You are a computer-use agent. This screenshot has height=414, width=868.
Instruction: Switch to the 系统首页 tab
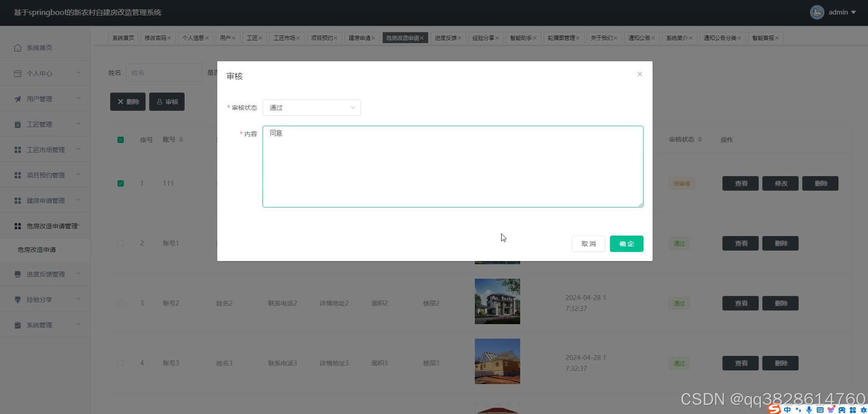(x=123, y=38)
